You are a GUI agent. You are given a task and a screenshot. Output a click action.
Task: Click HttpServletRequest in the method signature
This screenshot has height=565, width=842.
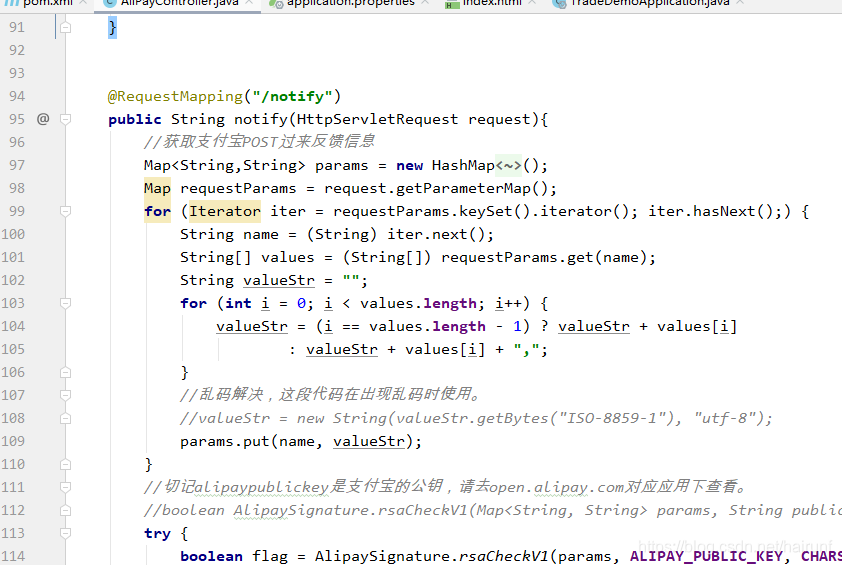click(377, 119)
